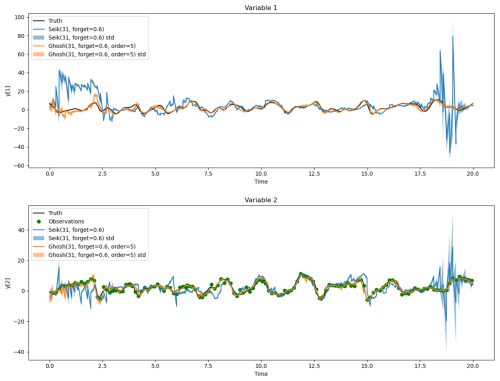The image size is (500, 381).
Task: Click the '-60' y-axis tick in Variable 1 plot
Action: click(x=19, y=166)
